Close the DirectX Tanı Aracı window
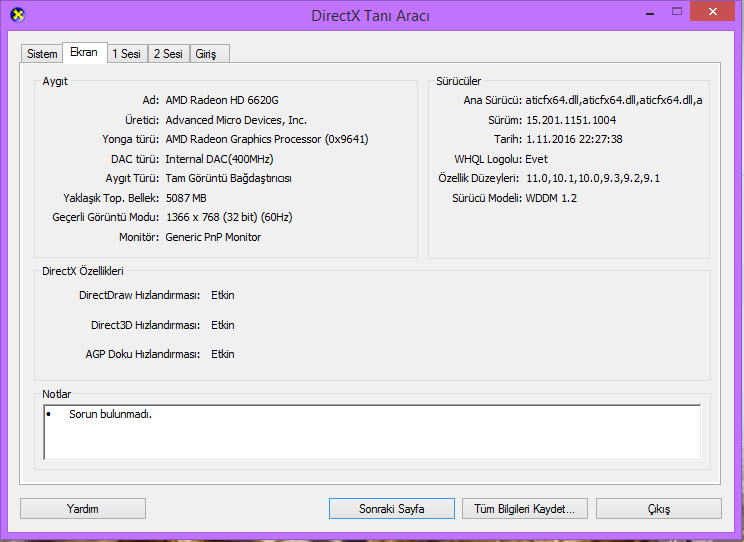 pyautogui.click(x=712, y=12)
